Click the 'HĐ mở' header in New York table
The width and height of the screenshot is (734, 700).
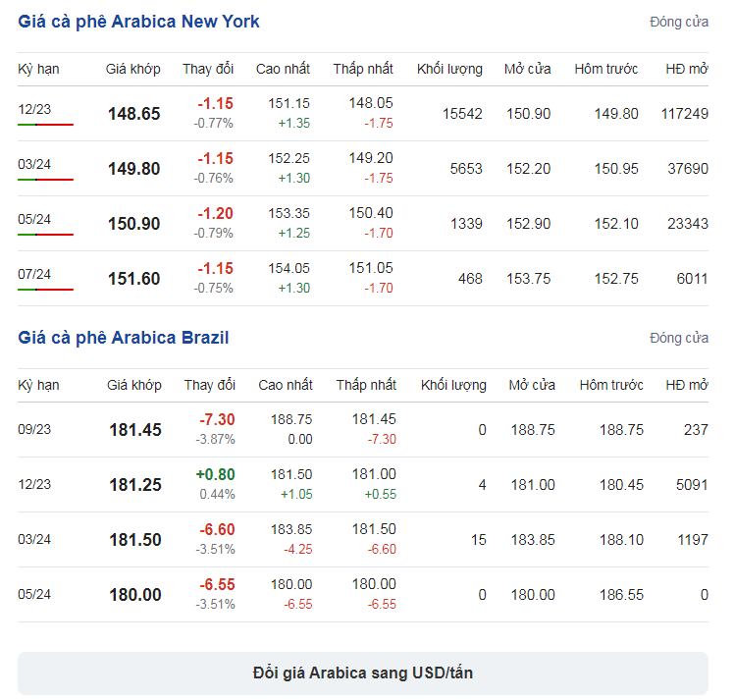[x=686, y=69]
